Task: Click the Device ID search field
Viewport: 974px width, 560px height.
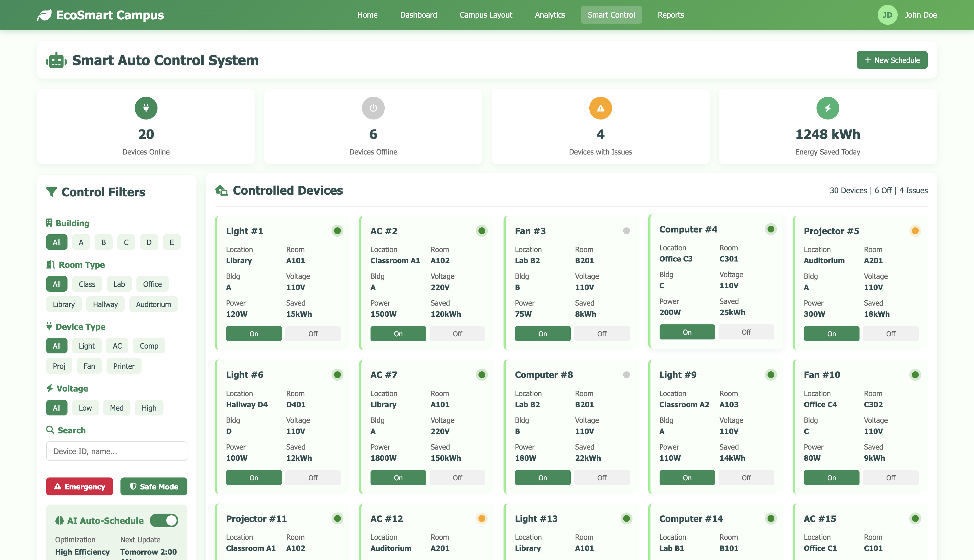Action: tap(116, 451)
